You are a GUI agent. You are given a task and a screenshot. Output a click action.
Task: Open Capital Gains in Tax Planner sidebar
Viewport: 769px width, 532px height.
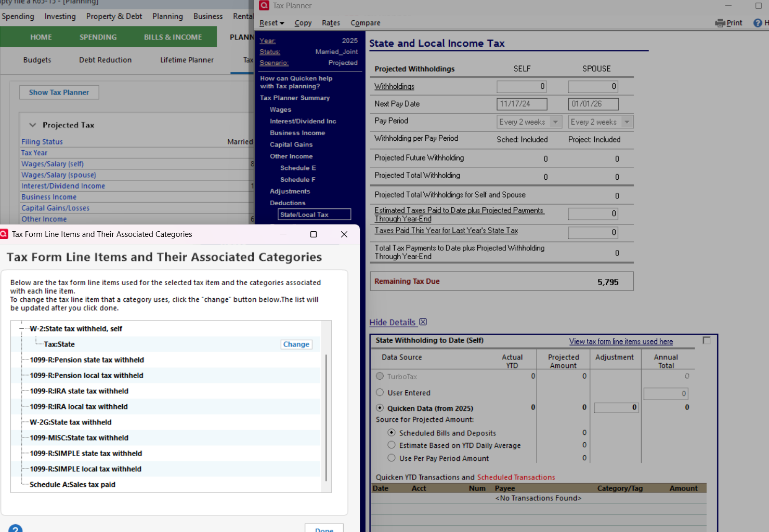[x=291, y=144]
